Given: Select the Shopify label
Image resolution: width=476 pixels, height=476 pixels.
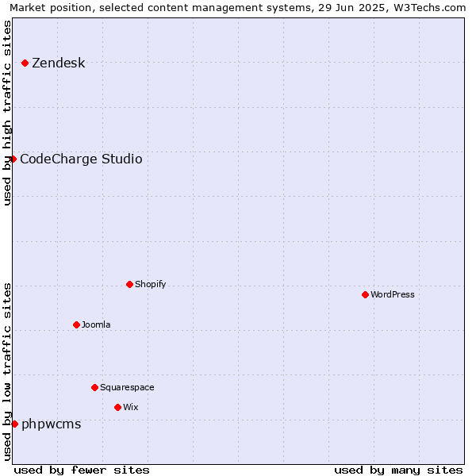Looking at the screenshot, I should [x=150, y=284].
